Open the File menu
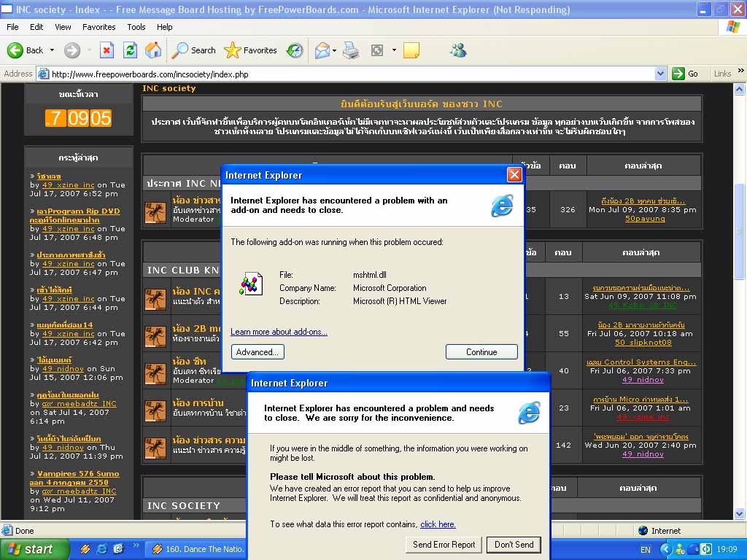 pyautogui.click(x=12, y=27)
